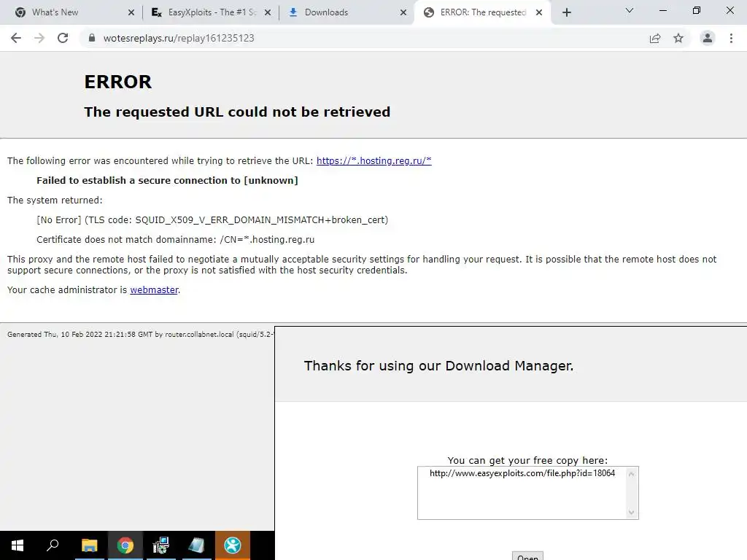Click the Chrome taskbar icon
The height and width of the screenshot is (560, 747).
coord(125,545)
